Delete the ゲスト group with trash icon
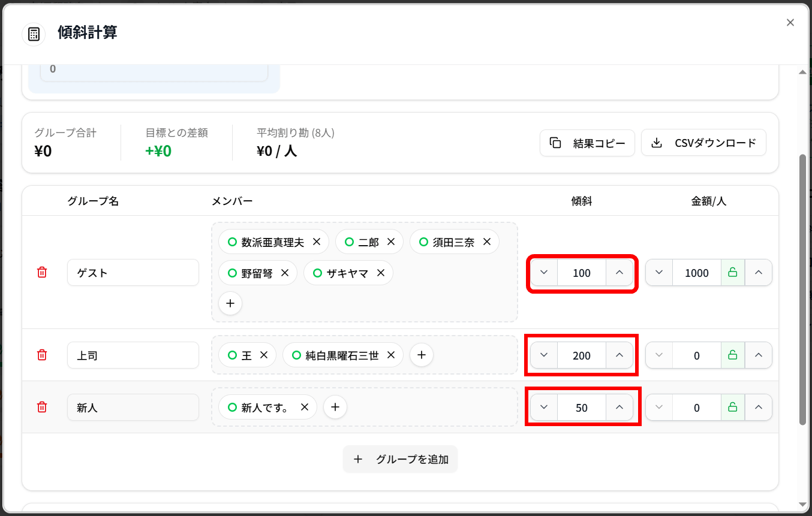 coord(42,273)
